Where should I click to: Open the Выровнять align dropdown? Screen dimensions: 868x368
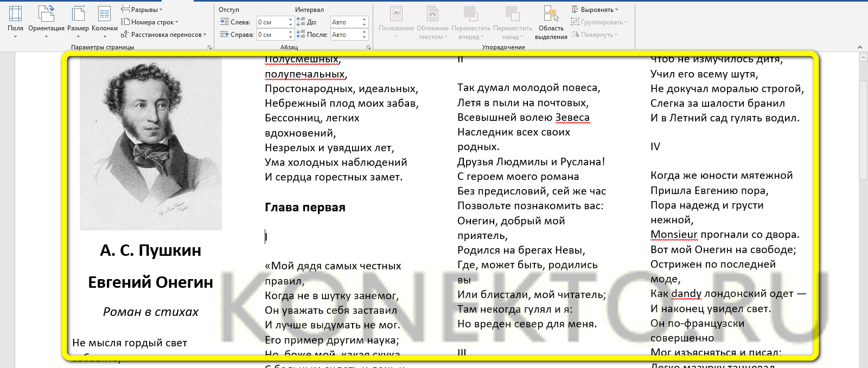click(x=595, y=10)
